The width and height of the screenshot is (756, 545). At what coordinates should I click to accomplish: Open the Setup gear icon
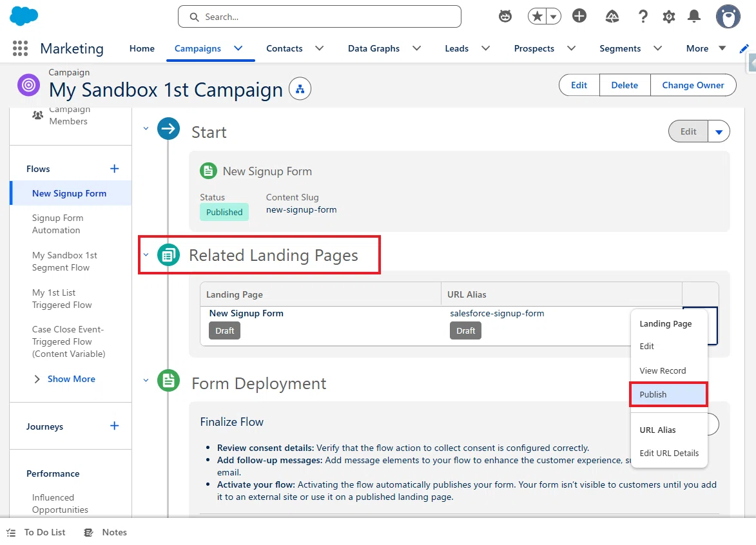click(x=668, y=17)
